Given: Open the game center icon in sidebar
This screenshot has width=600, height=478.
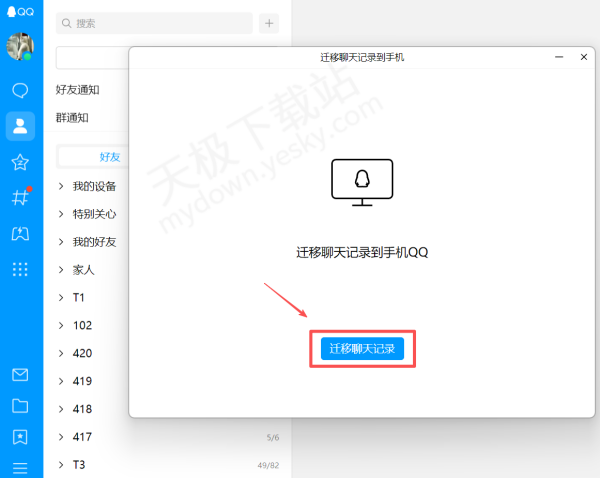Looking at the screenshot, I should click(x=20, y=233).
